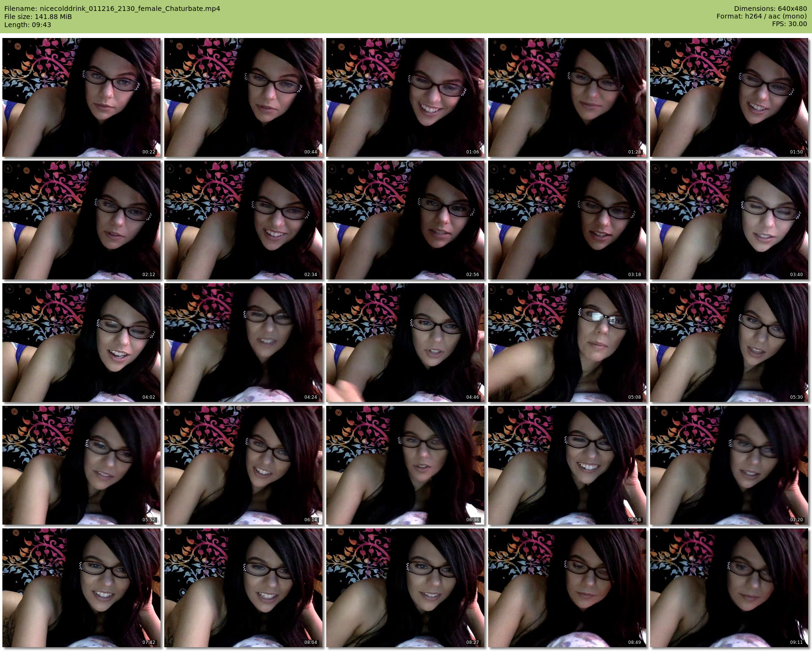Click the 'File size: 141.88 MiB' line

point(38,17)
